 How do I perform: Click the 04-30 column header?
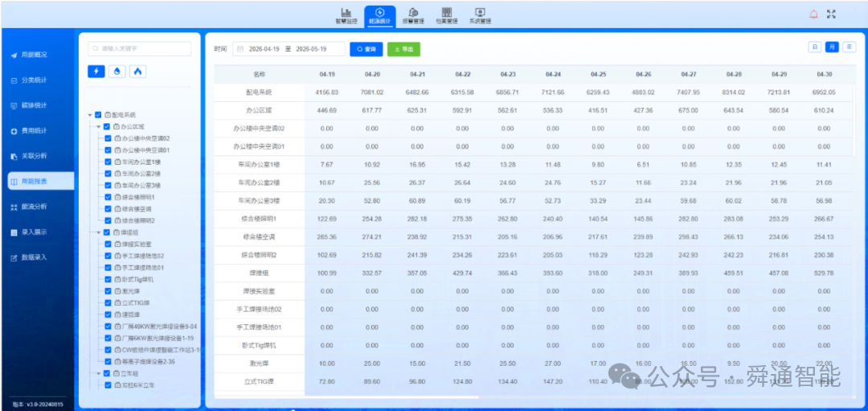(825, 74)
